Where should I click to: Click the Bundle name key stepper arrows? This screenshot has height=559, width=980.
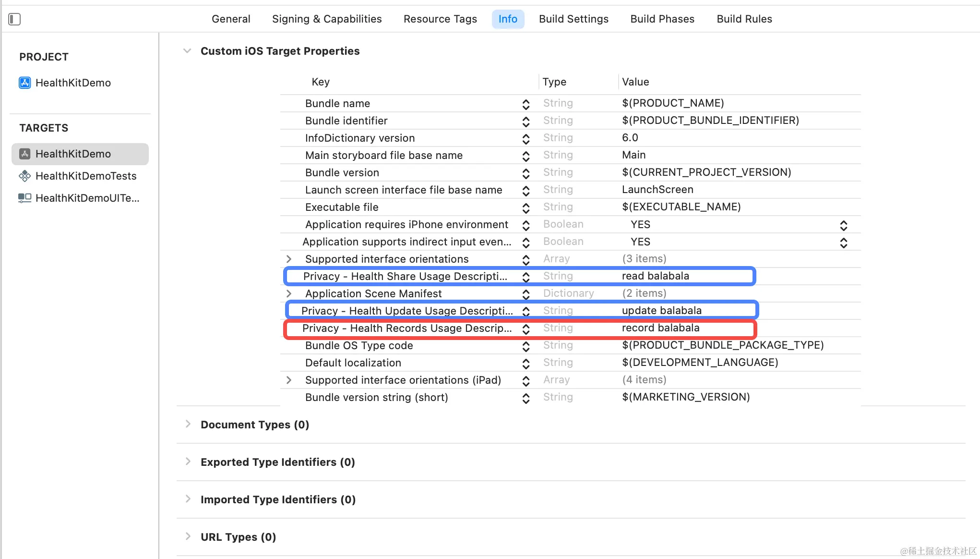[526, 104]
